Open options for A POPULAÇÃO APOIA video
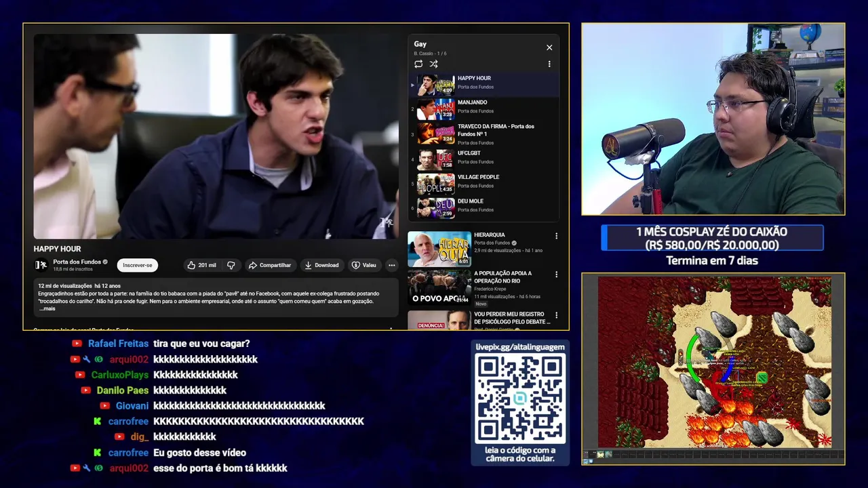The image size is (868, 488). pyautogui.click(x=556, y=274)
